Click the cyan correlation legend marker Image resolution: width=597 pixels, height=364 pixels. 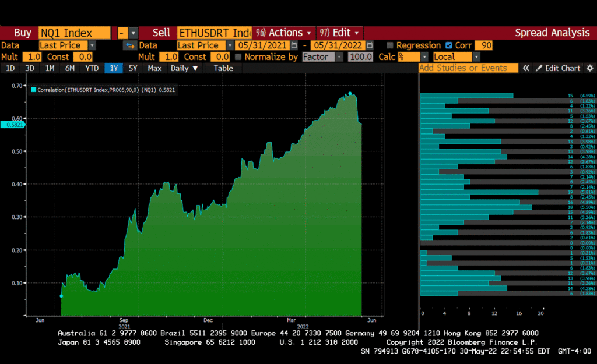pyautogui.click(x=34, y=90)
